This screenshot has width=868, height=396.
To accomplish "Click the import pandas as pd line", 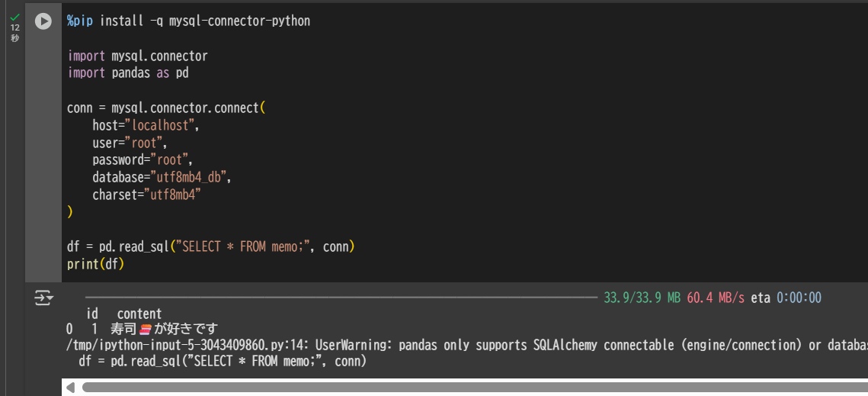I will (128, 73).
